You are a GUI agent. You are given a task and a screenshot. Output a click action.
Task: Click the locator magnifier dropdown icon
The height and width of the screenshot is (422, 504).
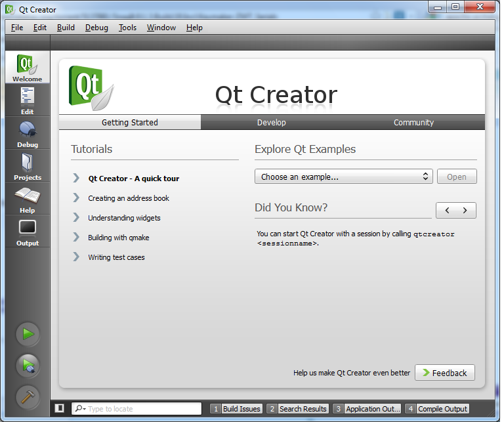coord(80,408)
